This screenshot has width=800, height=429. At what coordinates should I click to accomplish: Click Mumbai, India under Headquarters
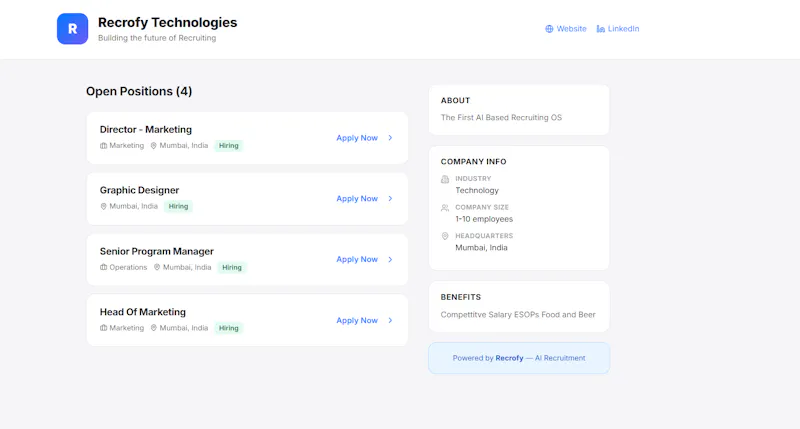(x=481, y=247)
